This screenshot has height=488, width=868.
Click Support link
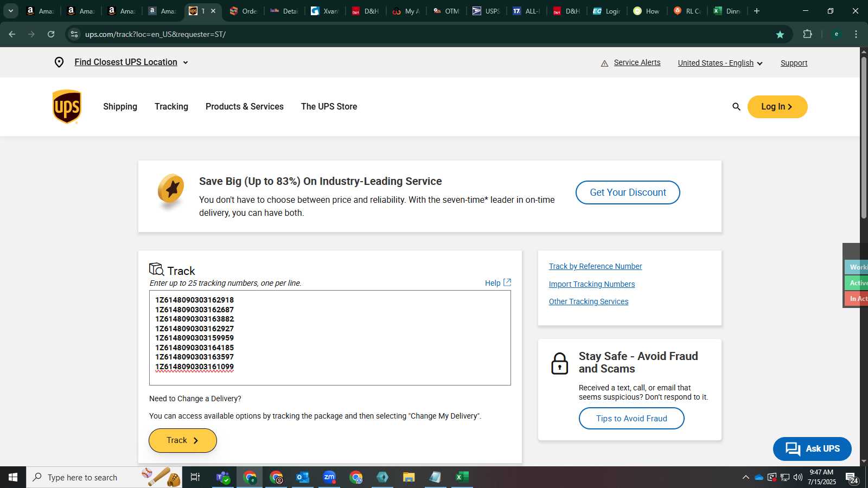click(794, 63)
